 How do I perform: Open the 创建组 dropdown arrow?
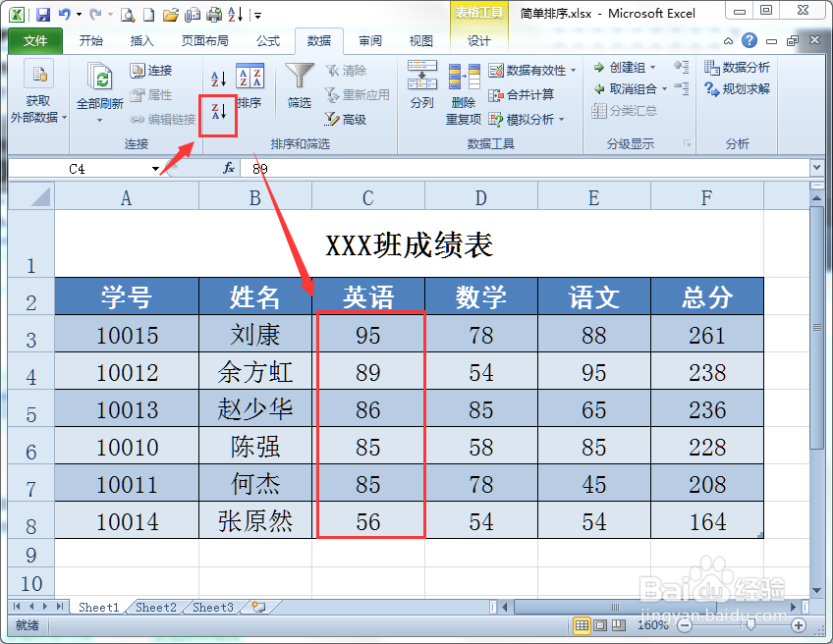click(x=653, y=68)
